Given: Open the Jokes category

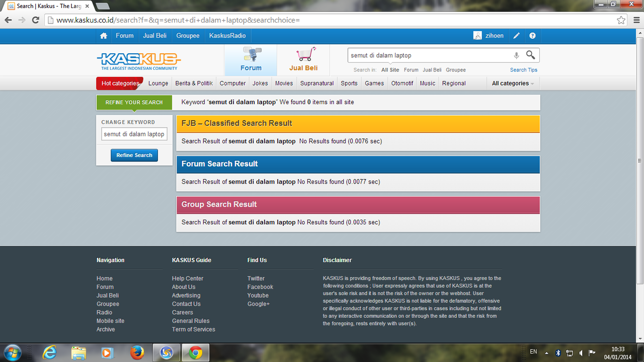Looking at the screenshot, I should (260, 83).
